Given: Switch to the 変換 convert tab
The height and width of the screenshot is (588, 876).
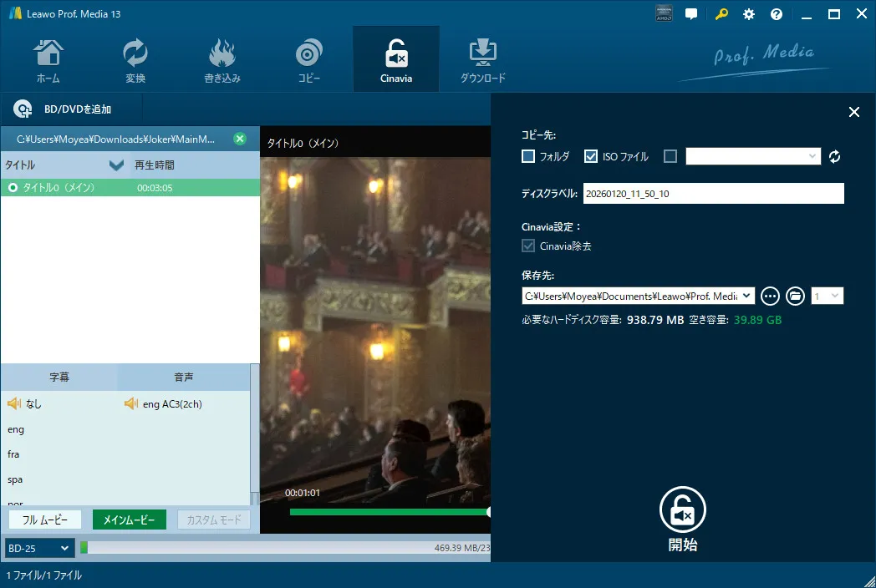Looking at the screenshot, I should pos(135,60).
